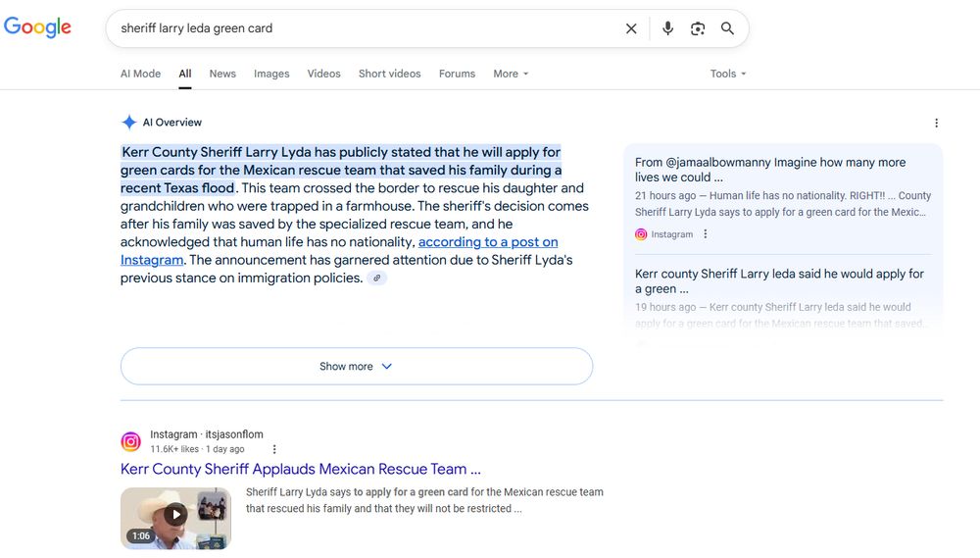Start voice search with the microphone icon
Screen dimensions: 980x558
[667, 28]
